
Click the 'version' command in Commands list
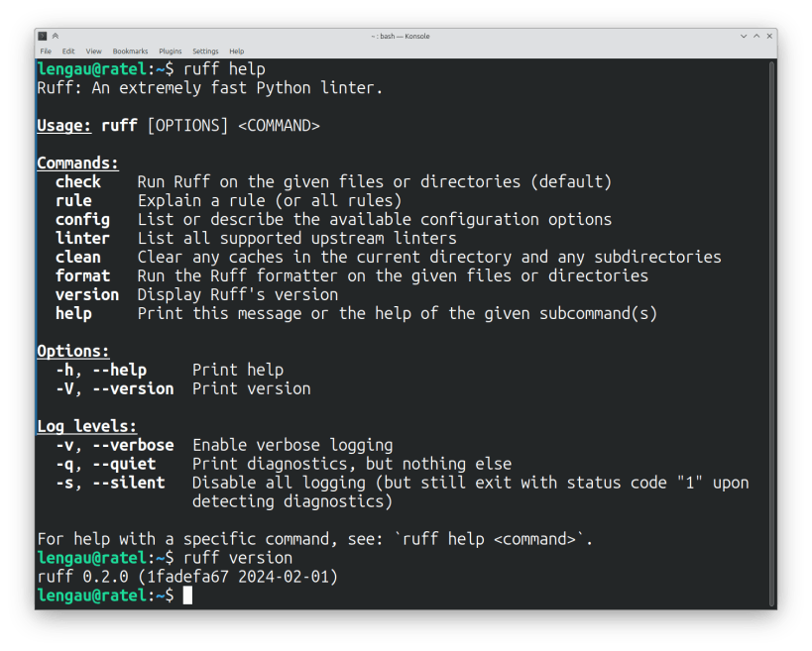(87, 295)
